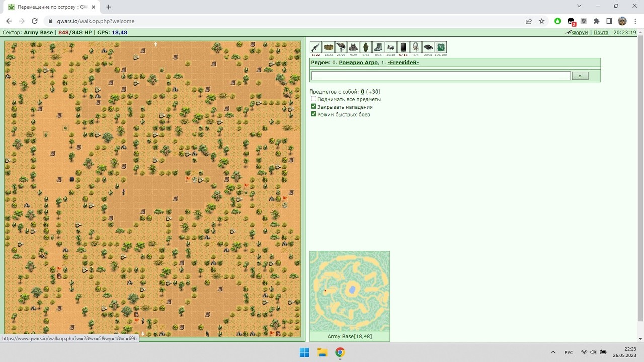Switch the РУС input language
644x362 pixels.
coord(569,352)
